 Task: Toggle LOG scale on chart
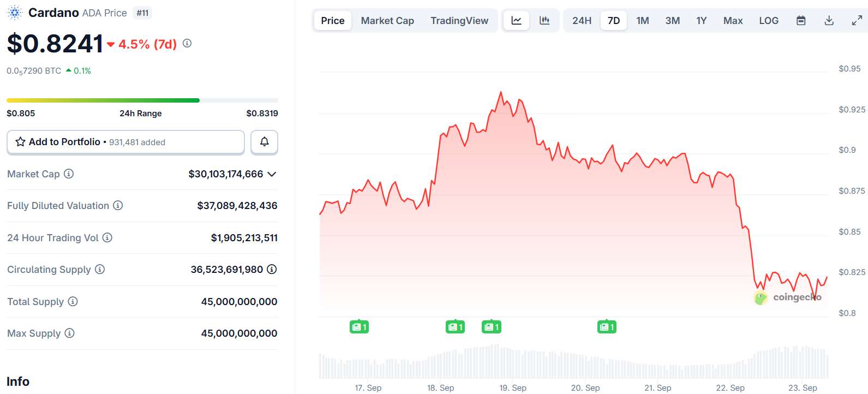[769, 21]
